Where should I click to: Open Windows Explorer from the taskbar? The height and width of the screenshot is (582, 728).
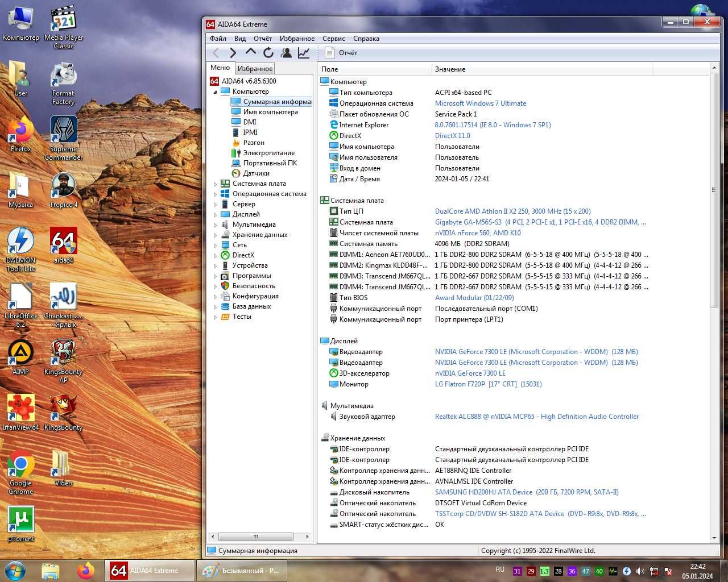[51, 571]
